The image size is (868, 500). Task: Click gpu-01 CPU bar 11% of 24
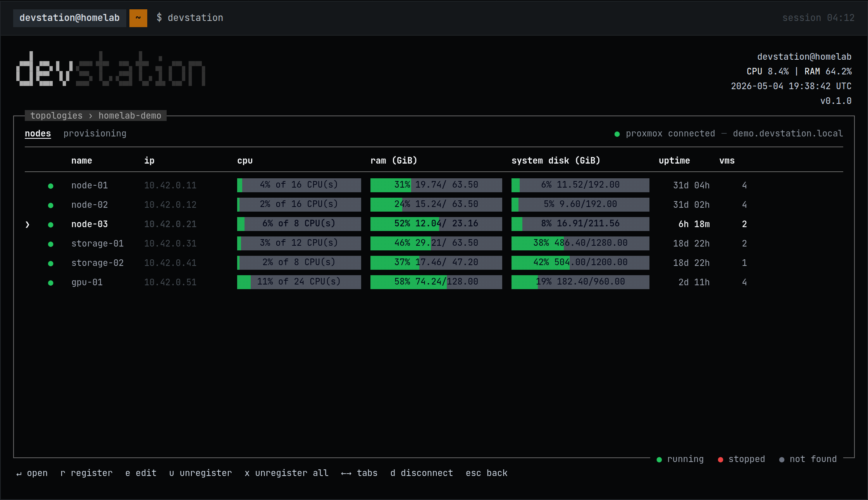299,282
